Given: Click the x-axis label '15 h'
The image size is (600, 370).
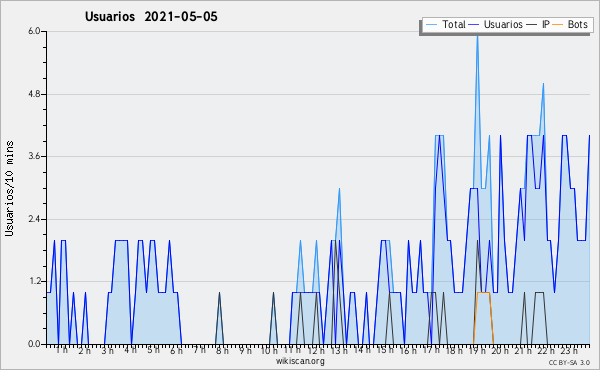Looking at the screenshot, I should [385, 350].
